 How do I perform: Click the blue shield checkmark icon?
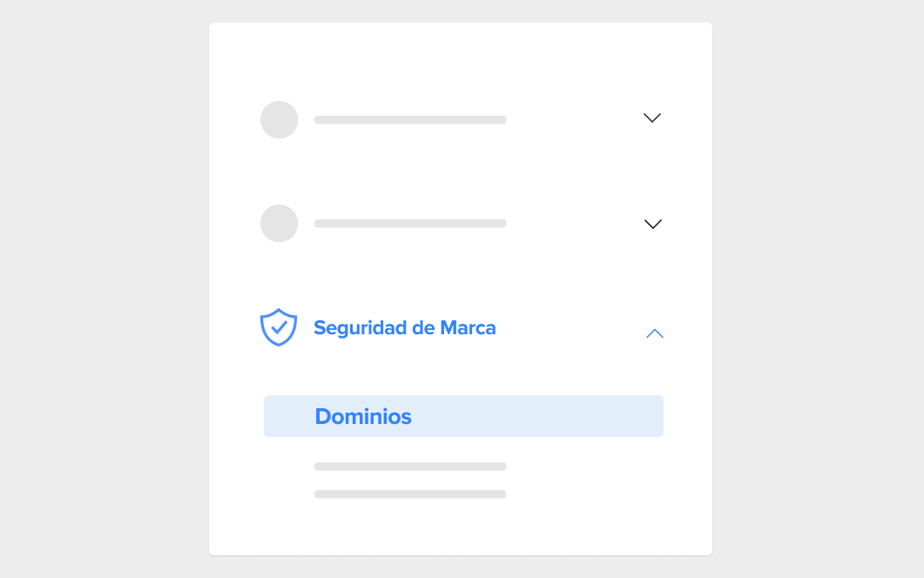(279, 327)
